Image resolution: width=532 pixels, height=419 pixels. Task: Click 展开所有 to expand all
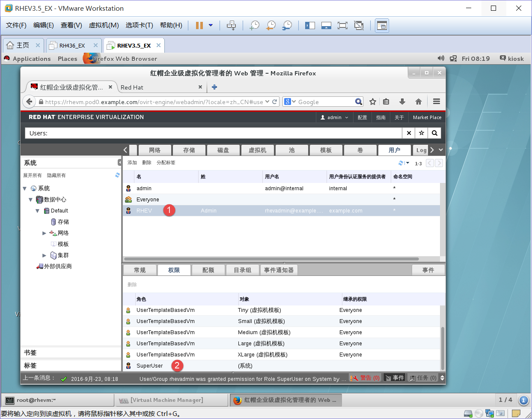pyautogui.click(x=33, y=175)
